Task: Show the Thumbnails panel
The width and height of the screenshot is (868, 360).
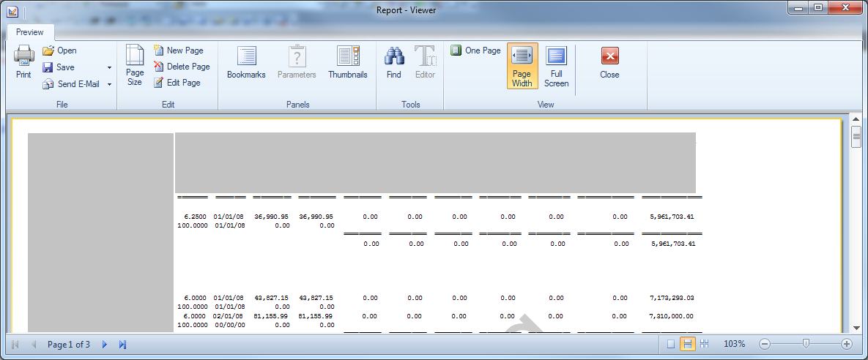Action: click(x=348, y=62)
